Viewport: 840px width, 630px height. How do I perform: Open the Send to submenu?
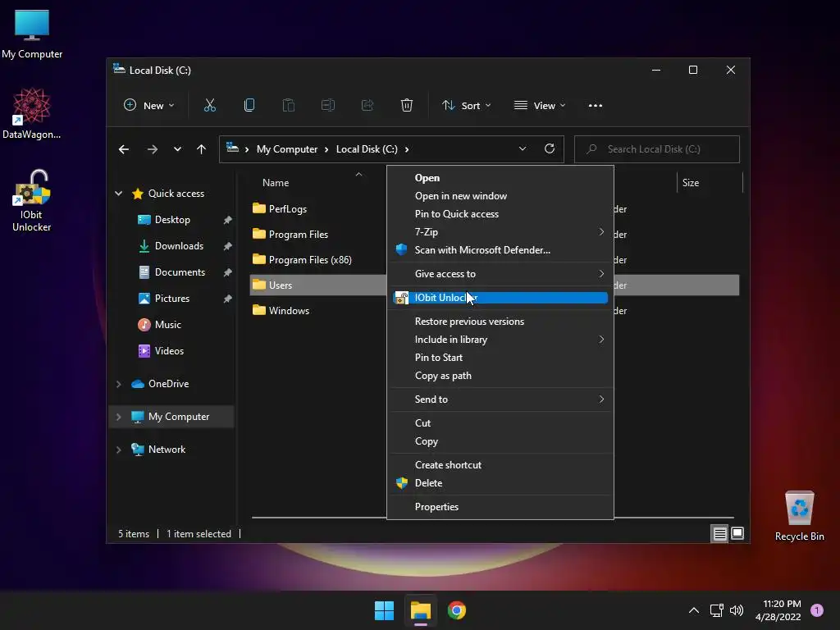click(500, 399)
